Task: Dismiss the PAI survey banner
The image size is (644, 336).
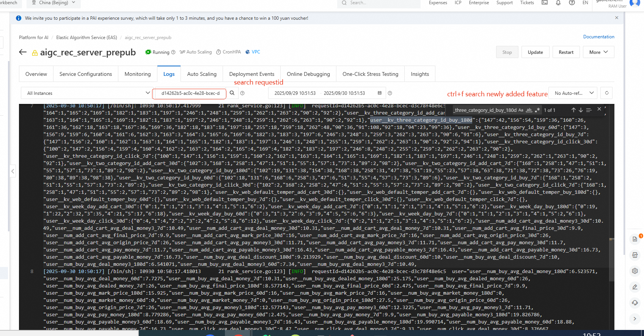Action: point(617,18)
